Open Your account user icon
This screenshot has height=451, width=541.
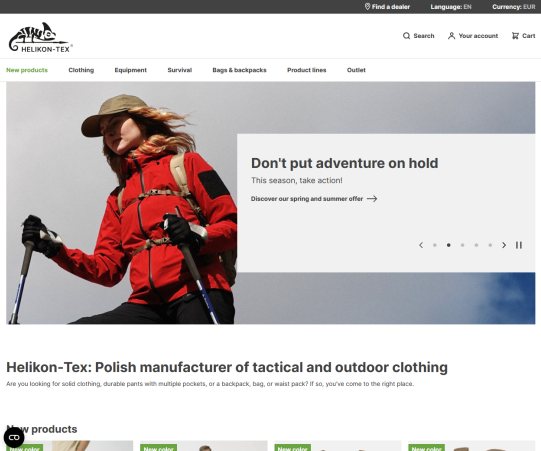(x=451, y=36)
